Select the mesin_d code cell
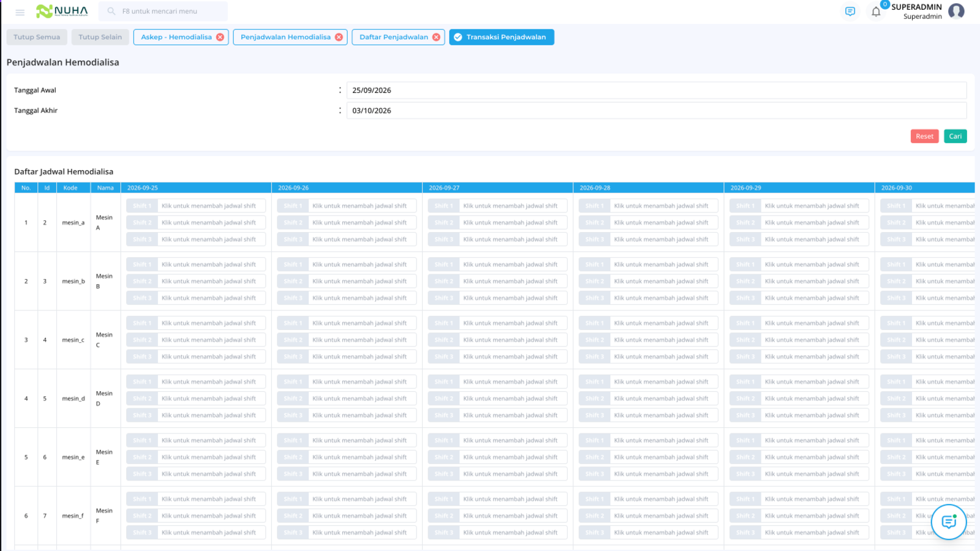Viewport: 980px width, 551px height. tap(73, 399)
